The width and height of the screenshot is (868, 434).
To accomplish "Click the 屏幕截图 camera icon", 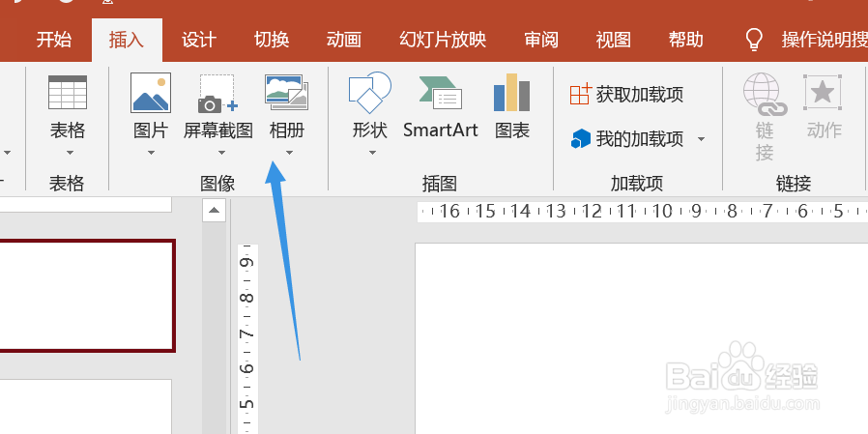I will (x=218, y=94).
